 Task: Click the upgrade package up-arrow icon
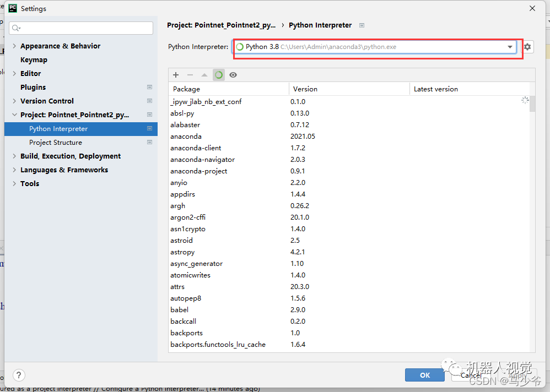[204, 75]
